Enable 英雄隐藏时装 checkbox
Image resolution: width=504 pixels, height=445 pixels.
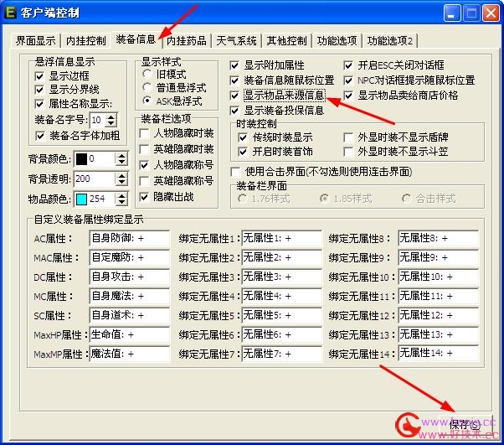point(144,149)
